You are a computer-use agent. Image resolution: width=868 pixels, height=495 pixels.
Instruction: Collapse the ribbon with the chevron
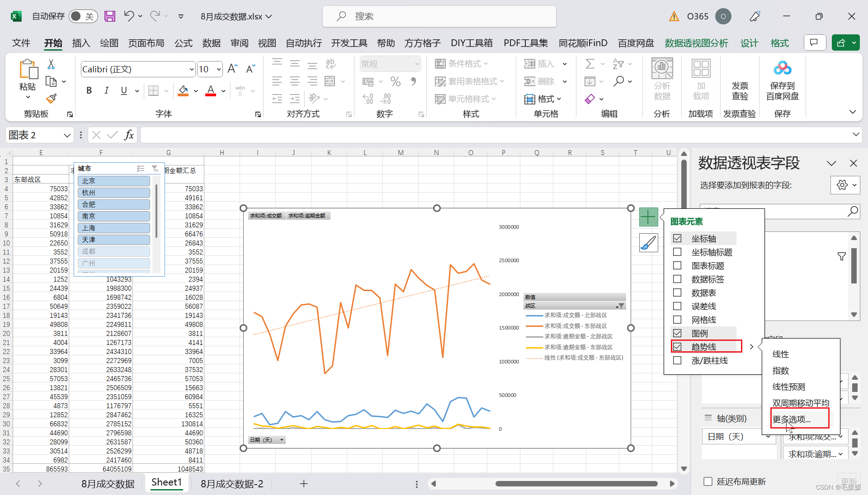853,112
